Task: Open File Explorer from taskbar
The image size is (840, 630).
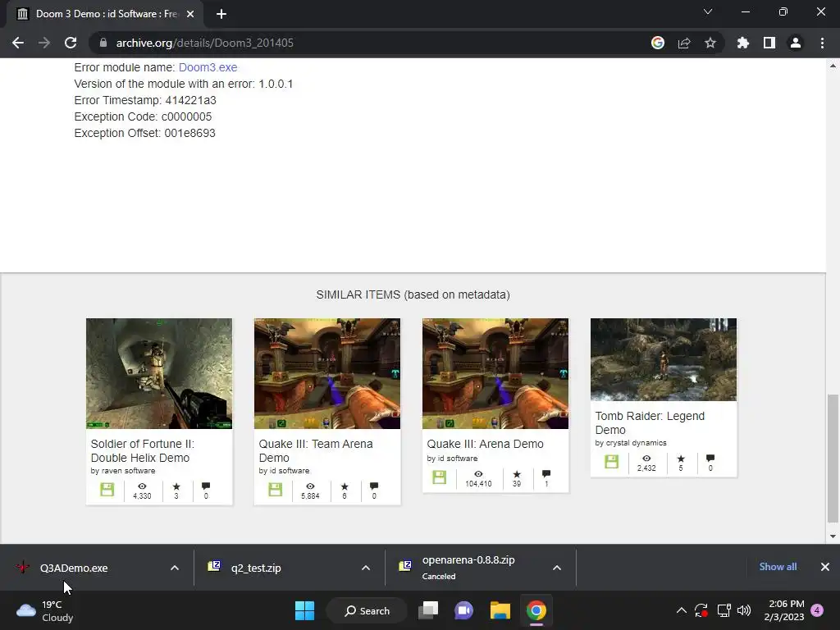Action: [500, 610]
